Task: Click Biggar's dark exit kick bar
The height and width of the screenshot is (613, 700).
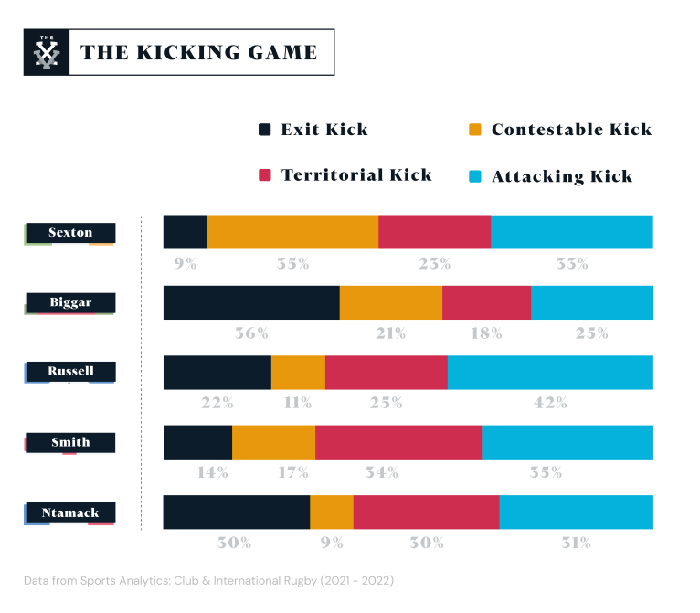Action: [251, 302]
